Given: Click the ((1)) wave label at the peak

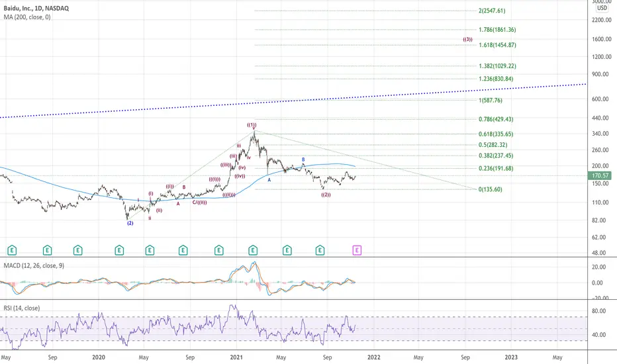Looking at the screenshot, I should point(252,125).
